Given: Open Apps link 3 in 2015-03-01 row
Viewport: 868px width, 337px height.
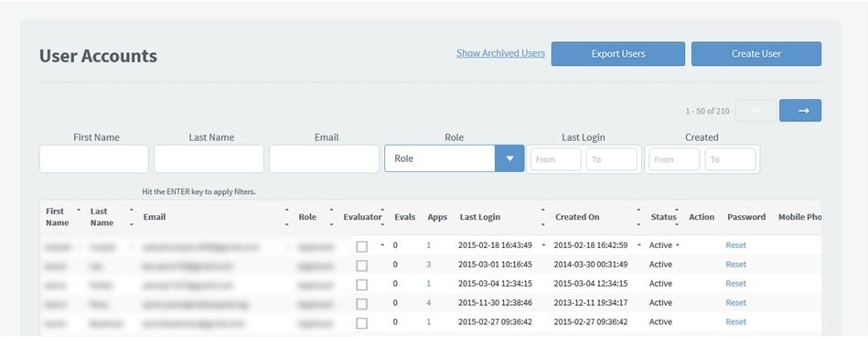Looking at the screenshot, I should point(428,265).
